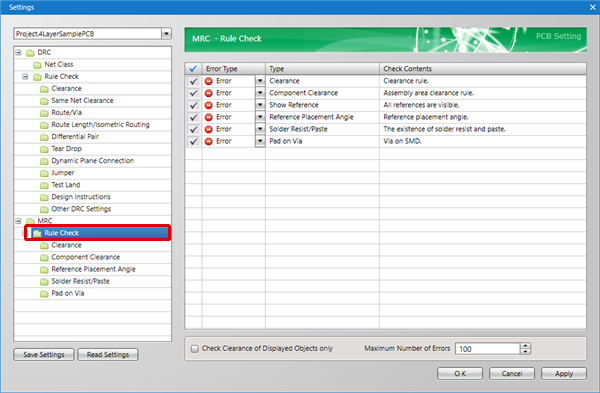The height and width of the screenshot is (393, 600).
Task: Click the MRC folder icon
Action: [30, 221]
